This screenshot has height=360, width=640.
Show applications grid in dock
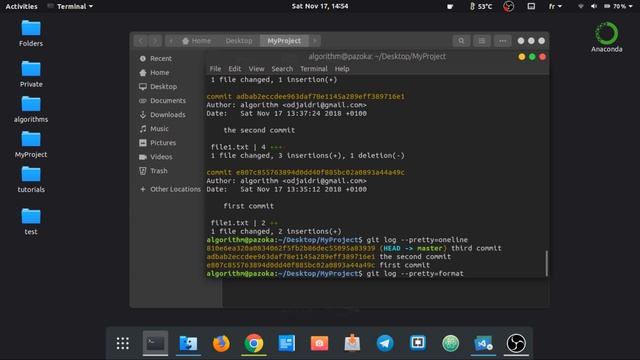click(x=122, y=343)
